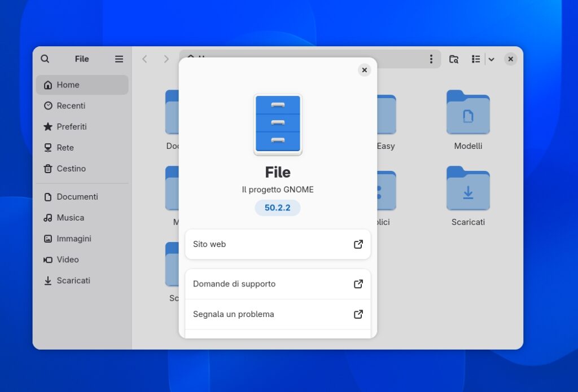578x392 pixels.
Task: Open Segnala un problema link
Action: click(278, 314)
